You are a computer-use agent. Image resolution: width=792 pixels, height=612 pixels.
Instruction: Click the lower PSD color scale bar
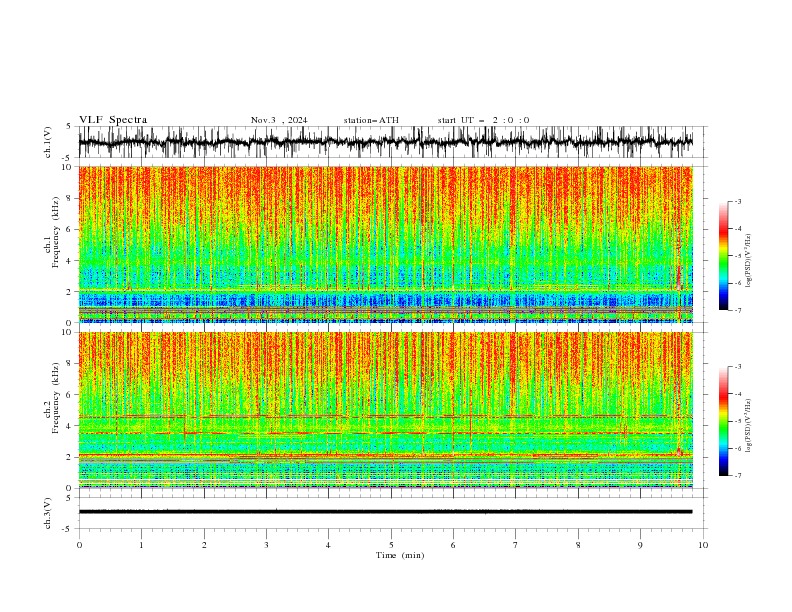(x=723, y=421)
